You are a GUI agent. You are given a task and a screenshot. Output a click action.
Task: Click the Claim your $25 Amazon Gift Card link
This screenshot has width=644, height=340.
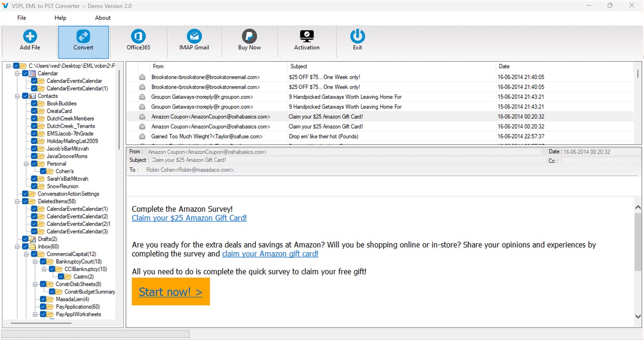click(x=189, y=218)
